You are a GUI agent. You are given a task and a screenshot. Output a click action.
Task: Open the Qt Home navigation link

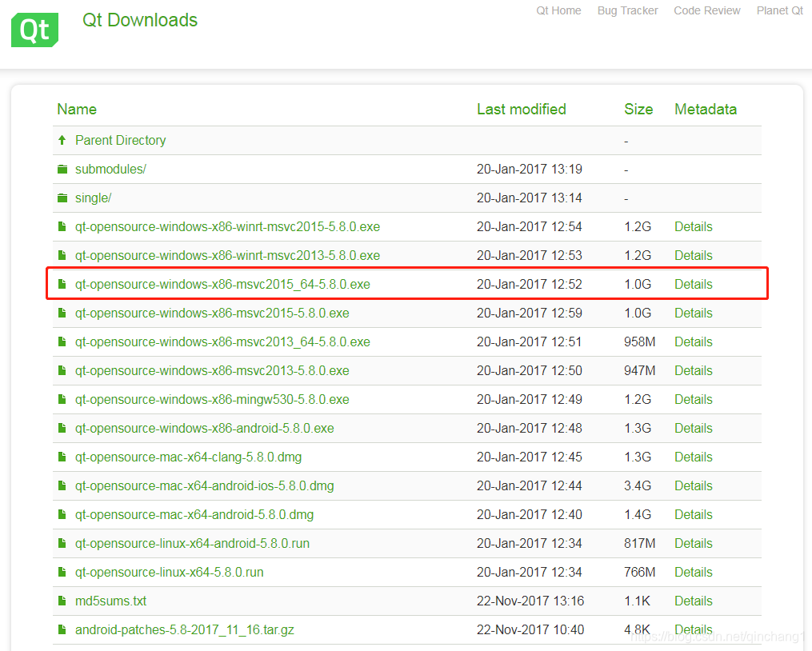[558, 11]
